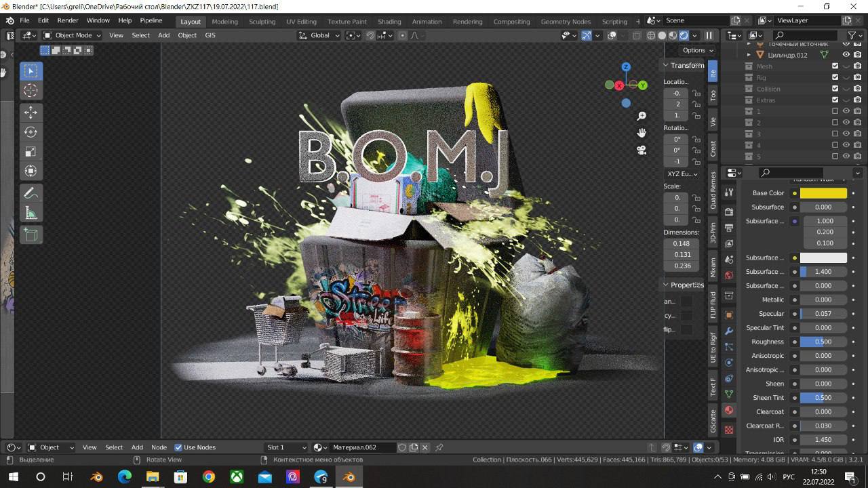
Task: Select the Measure tool
Action: click(x=31, y=213)
